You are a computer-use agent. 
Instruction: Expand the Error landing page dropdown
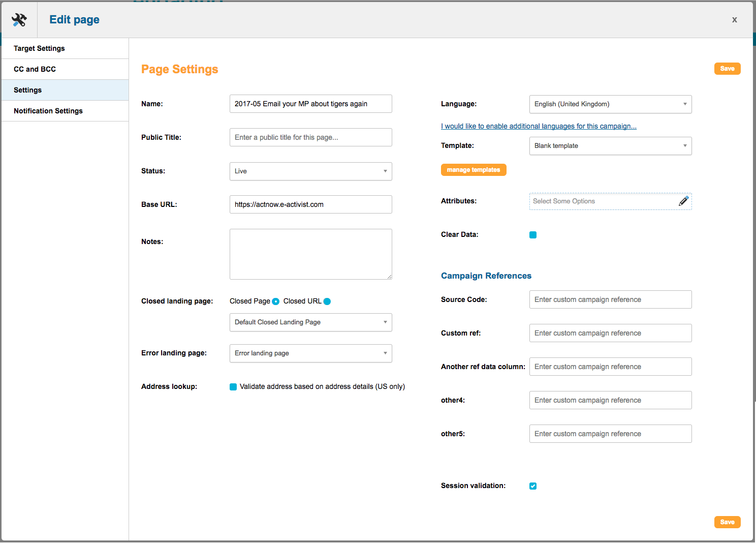pos(310,353)
